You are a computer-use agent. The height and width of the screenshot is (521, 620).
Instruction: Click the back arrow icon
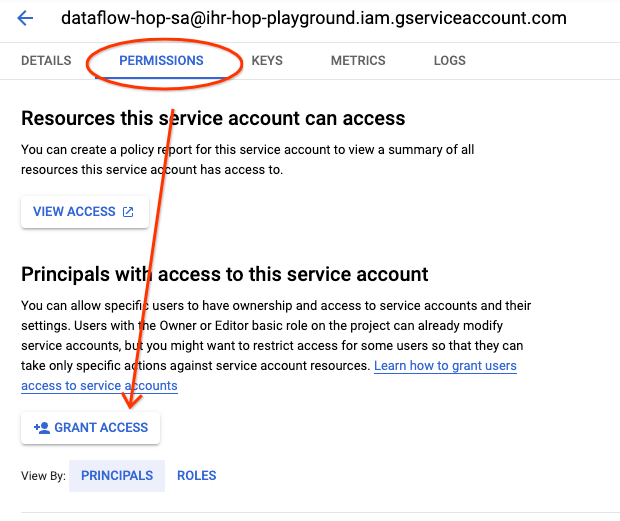[x=26, y=19]
